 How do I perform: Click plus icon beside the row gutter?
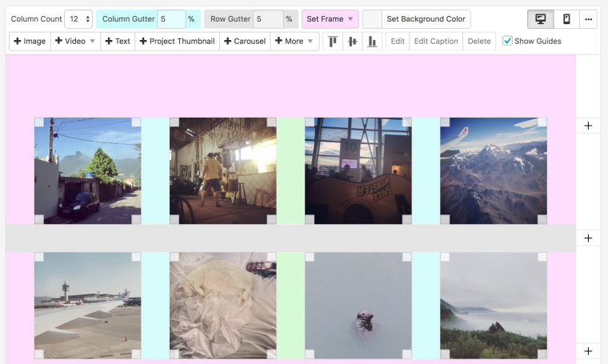(x=588, y=238)
